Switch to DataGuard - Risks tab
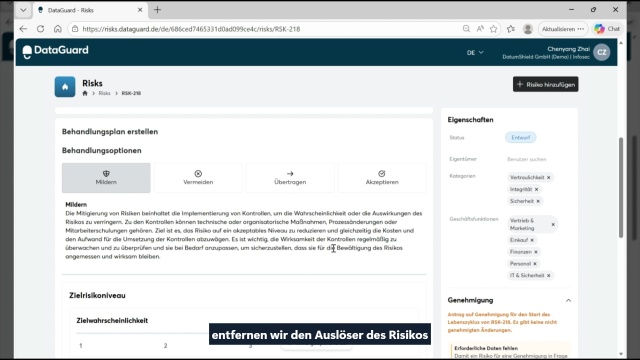 tap(90, 10)
